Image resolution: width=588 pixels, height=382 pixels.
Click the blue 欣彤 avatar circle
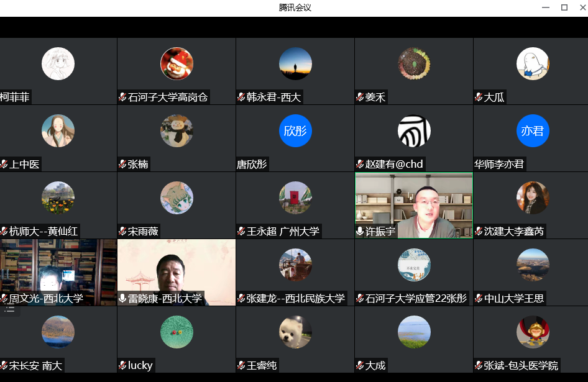point(295,131)
